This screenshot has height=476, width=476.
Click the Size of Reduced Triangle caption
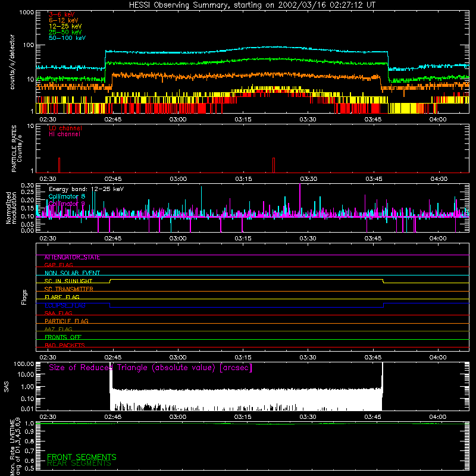(151, 368)
